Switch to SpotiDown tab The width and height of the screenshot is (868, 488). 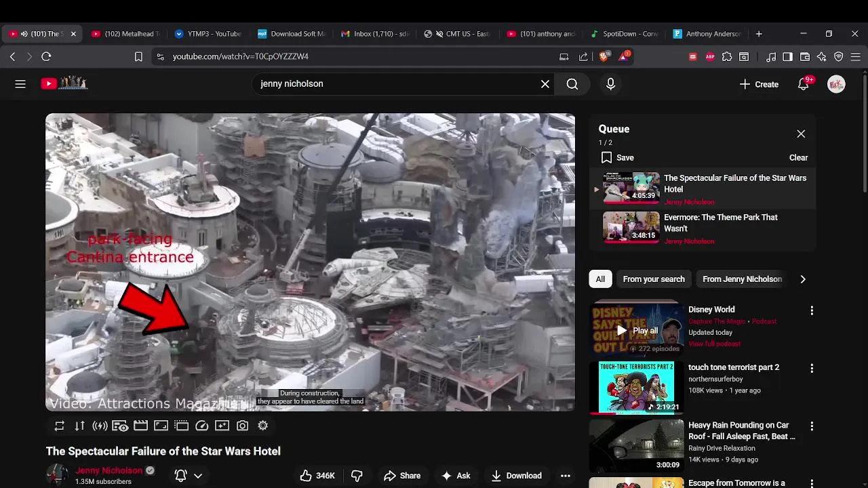625,34
